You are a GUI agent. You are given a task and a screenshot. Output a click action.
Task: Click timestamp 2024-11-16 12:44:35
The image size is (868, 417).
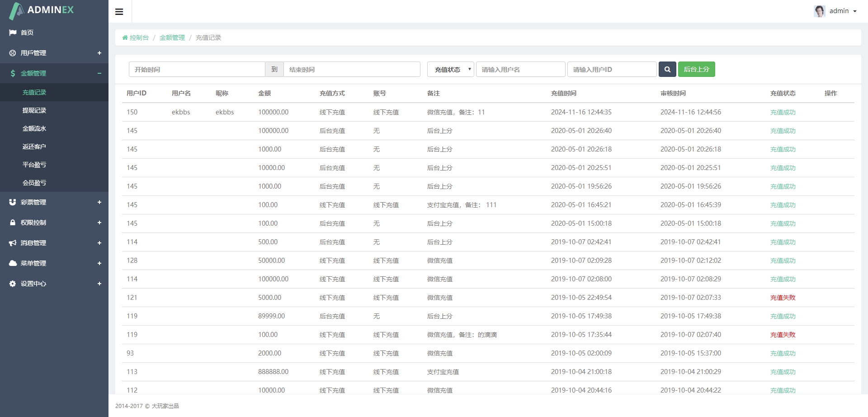(581, 112)
